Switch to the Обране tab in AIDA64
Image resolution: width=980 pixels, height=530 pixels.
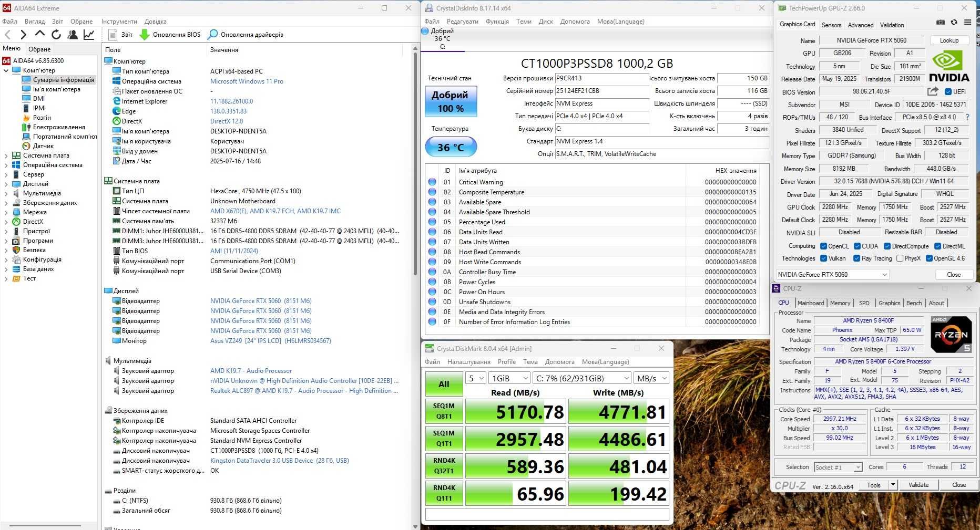(39, 49)
